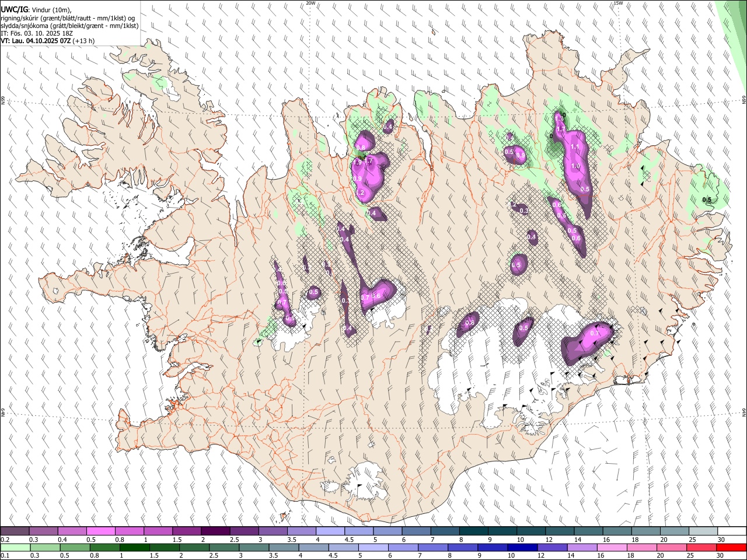The width and height of the screenshot is (747, 560).
Task: Pick the first dusky purple 0.2 swatch
Action: point(15,531)
